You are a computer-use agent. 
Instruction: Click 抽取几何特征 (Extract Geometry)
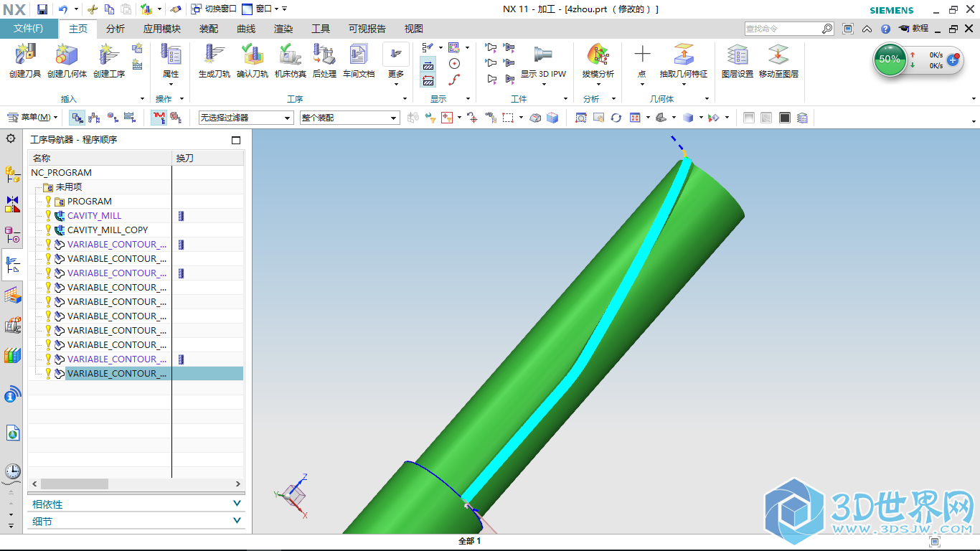click(x=683, y=60)
